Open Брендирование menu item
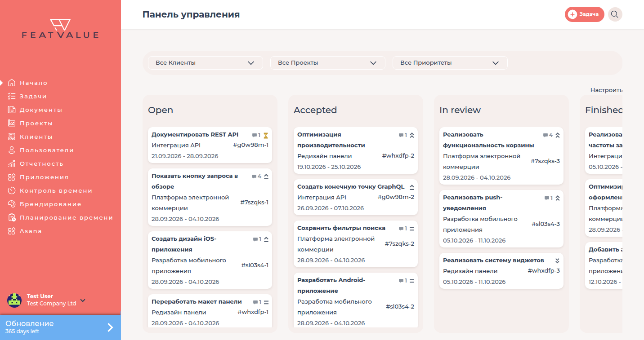 click(50, 204)
